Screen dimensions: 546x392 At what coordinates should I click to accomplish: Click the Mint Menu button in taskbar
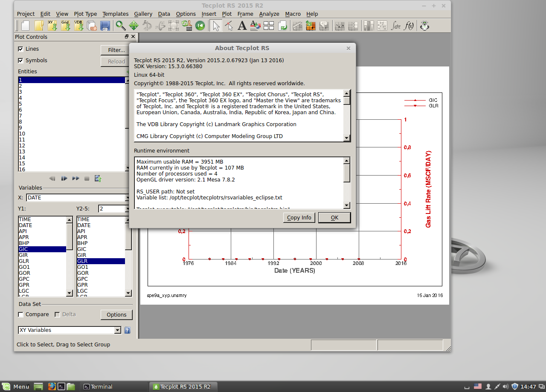[16, 386]
